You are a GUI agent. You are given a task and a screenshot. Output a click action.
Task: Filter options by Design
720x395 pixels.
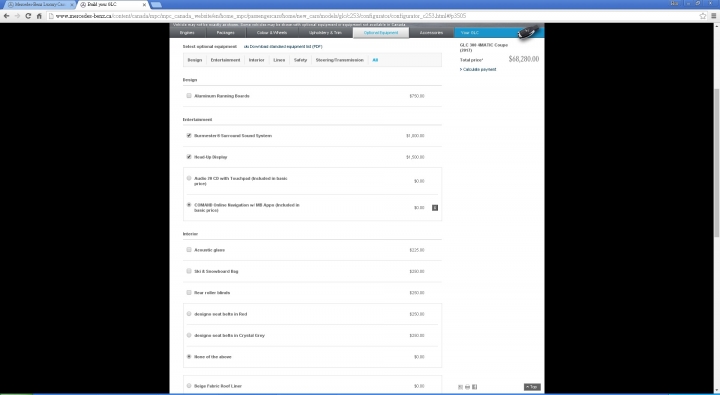(x=195, y=60)
